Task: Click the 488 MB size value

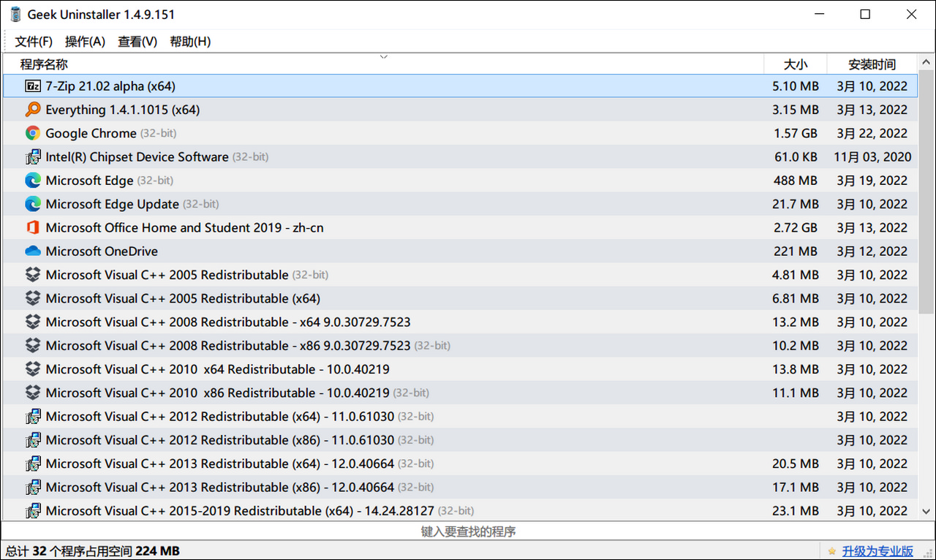Action: 796,180
